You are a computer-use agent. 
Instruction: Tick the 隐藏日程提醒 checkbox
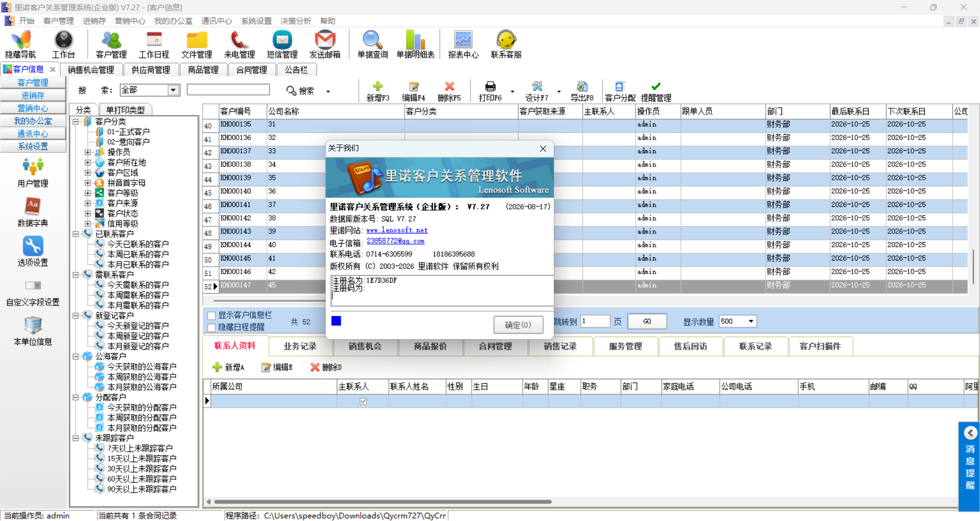[211, 327]
